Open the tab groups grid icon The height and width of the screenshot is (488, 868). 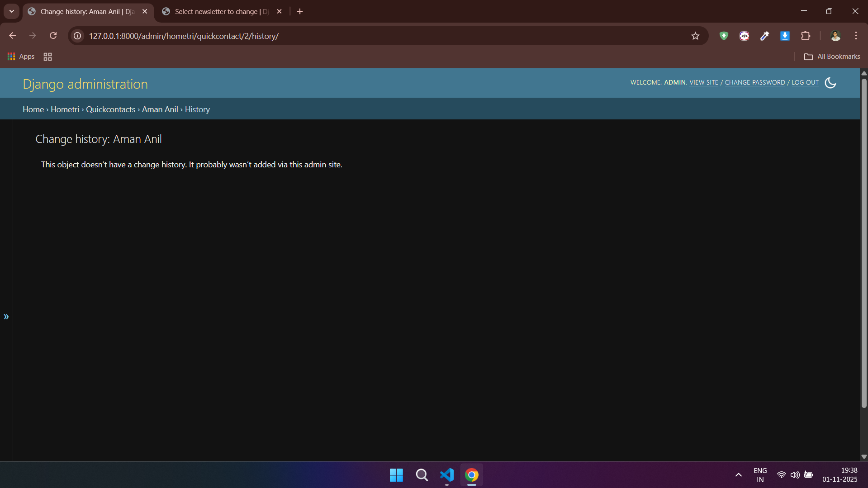pos(47,57)
